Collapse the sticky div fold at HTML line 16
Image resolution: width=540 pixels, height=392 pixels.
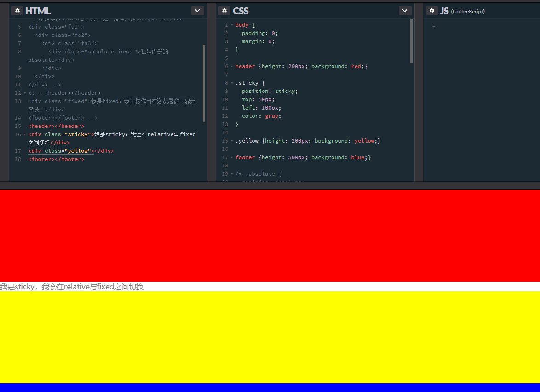click(x=25, y=134)
